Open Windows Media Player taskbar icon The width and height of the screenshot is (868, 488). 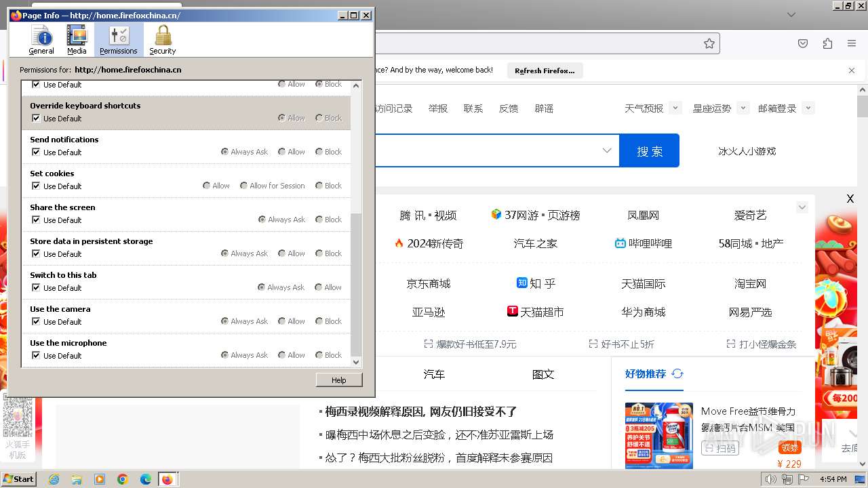click(x=100, y=479)
